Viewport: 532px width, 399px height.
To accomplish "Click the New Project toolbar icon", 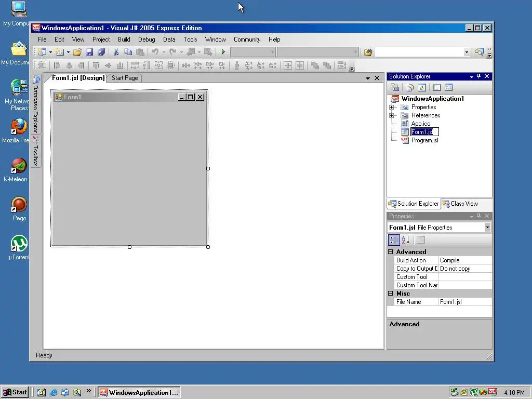I will point(42,52).
